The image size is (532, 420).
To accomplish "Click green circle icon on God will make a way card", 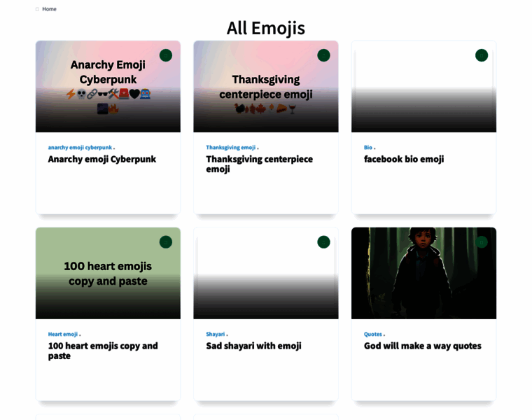I will coord(482,242).
